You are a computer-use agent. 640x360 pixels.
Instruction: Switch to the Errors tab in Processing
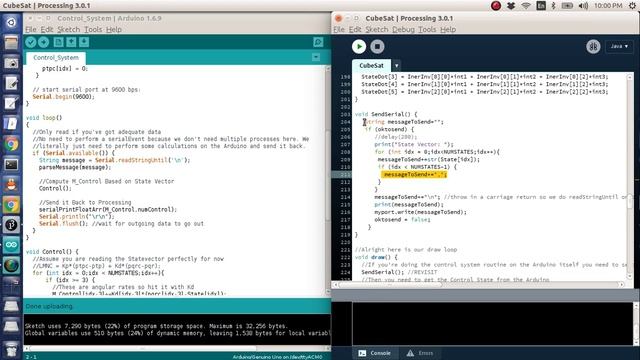click(420, 353)
